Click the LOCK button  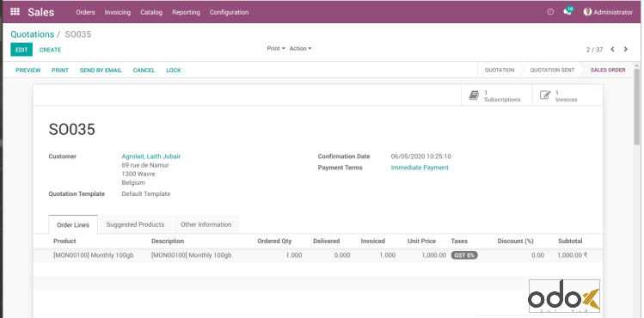pyautogui.click(x=174, y=70)
